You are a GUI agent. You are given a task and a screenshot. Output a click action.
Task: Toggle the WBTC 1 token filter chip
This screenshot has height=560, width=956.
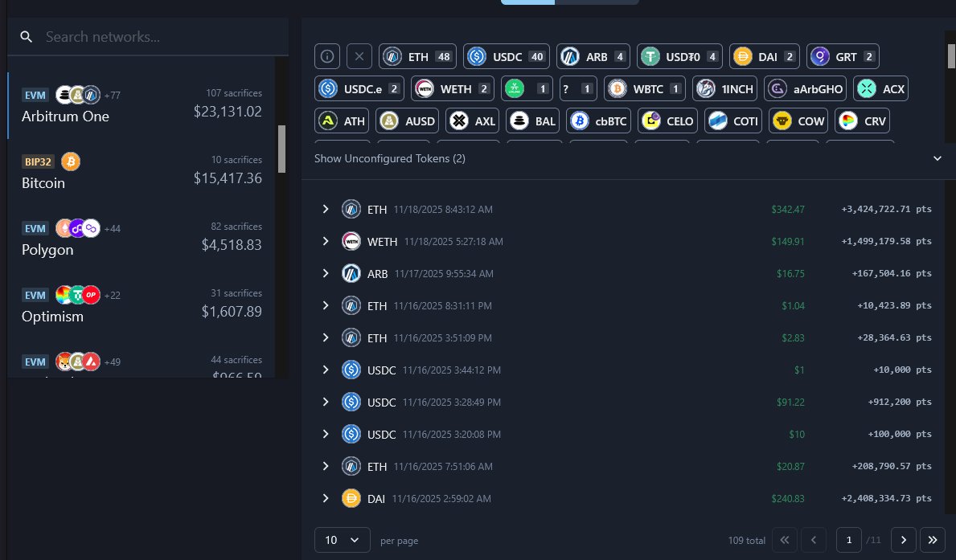[645, 89]
